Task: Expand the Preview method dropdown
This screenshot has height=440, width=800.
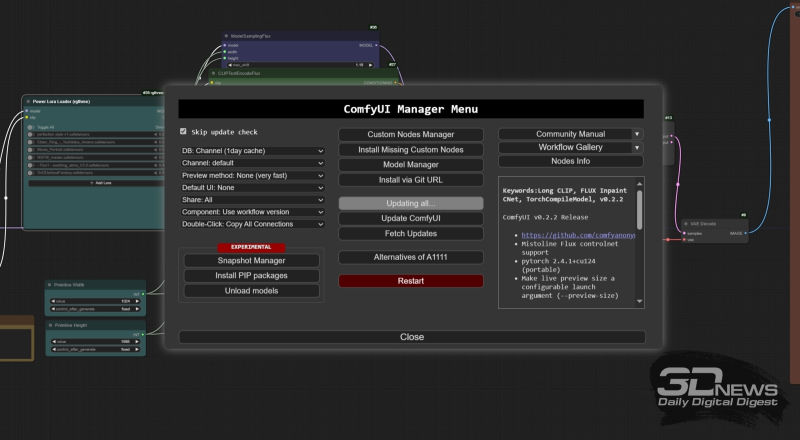Action: click(252, 175)
